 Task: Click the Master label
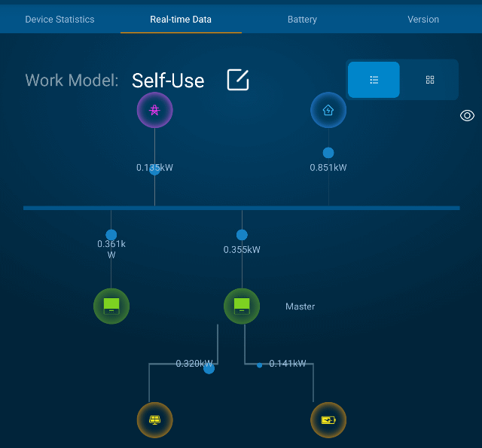tap(300, 306)
